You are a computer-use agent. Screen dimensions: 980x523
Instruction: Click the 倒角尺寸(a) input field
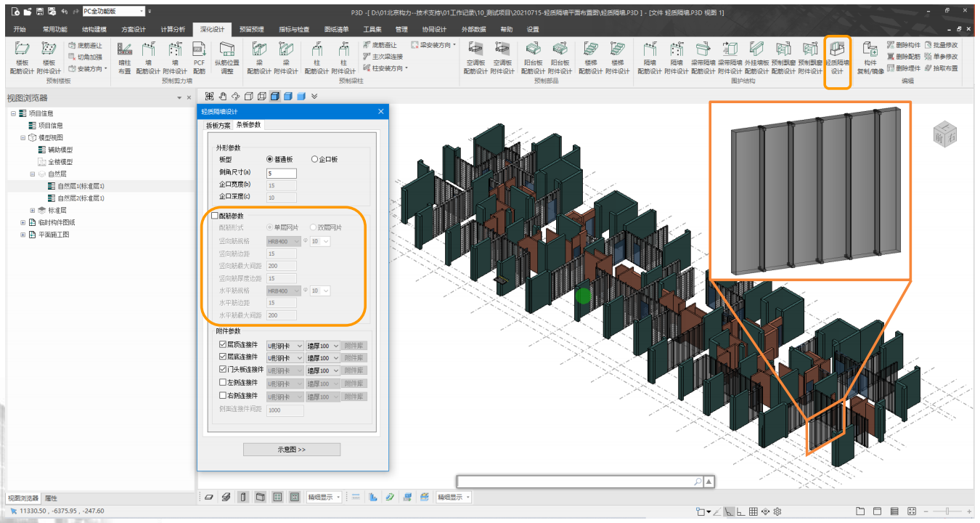click(x=282, y=173)
